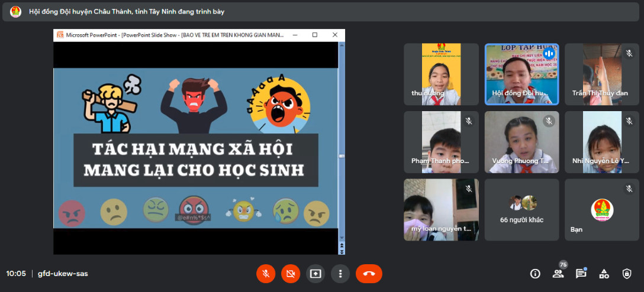
Task: Open the three-dot more options menu
Action: [340, 274]
